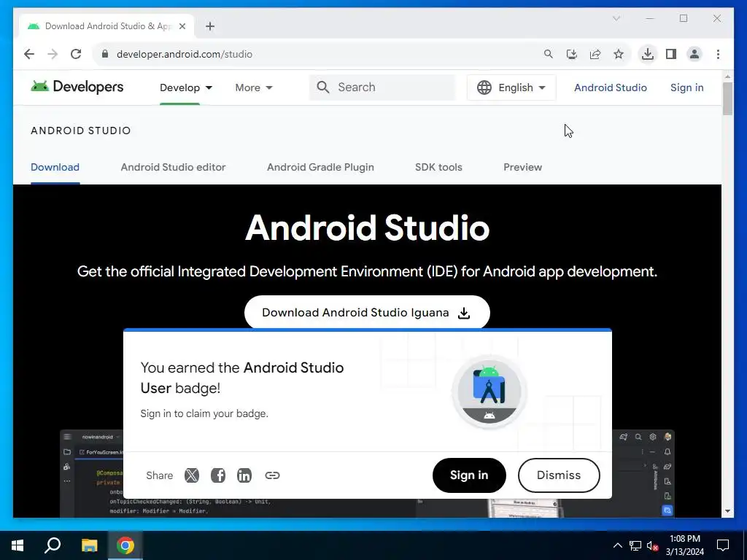747x560 pixels.
Task: Open the taskbar clock showing 1:08 PM
Action: [684, 545]
